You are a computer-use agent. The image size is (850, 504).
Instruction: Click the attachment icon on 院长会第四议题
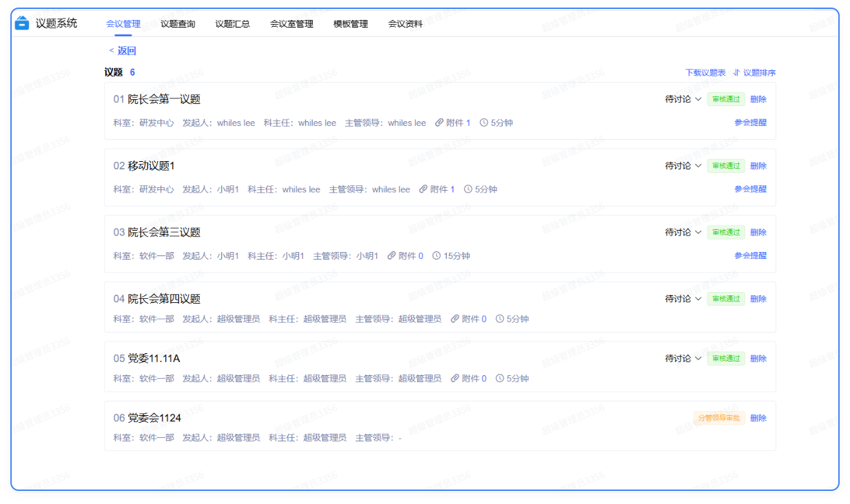pyautogui.click(x=455, y=319)
